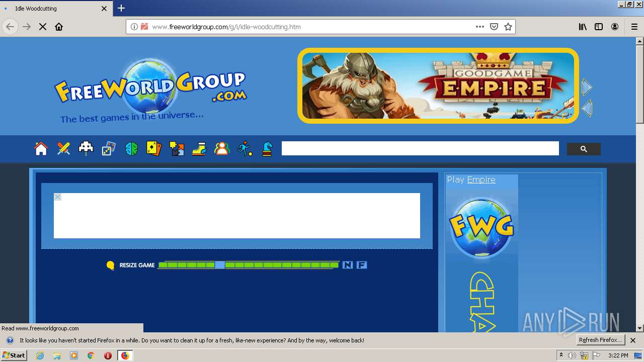The image size is (644, 362).
Task: Open the running sports games icon
Action: coord(245,149)
